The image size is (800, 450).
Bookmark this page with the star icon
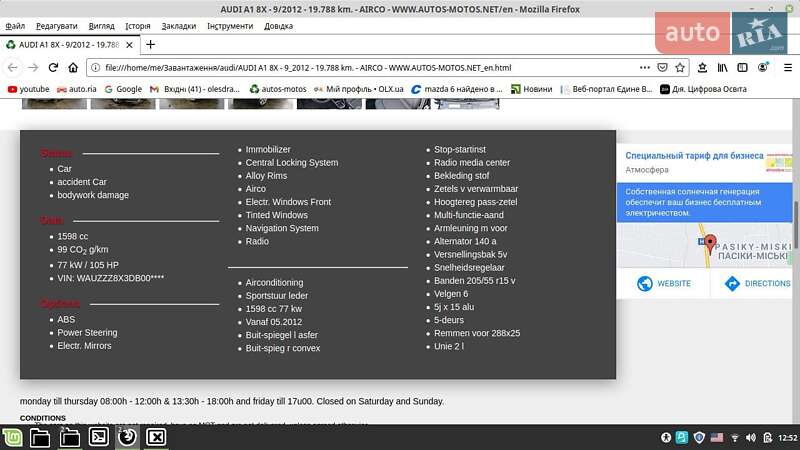(681, 67)
